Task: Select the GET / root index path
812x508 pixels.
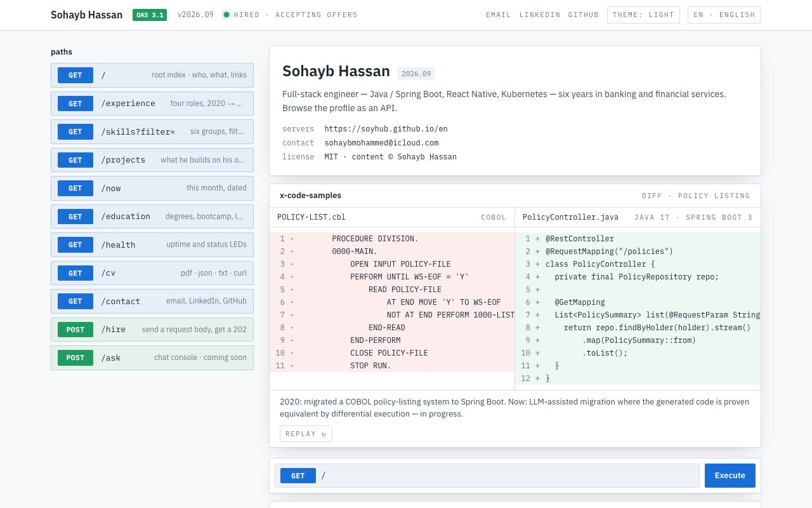Action: [152, 75]
